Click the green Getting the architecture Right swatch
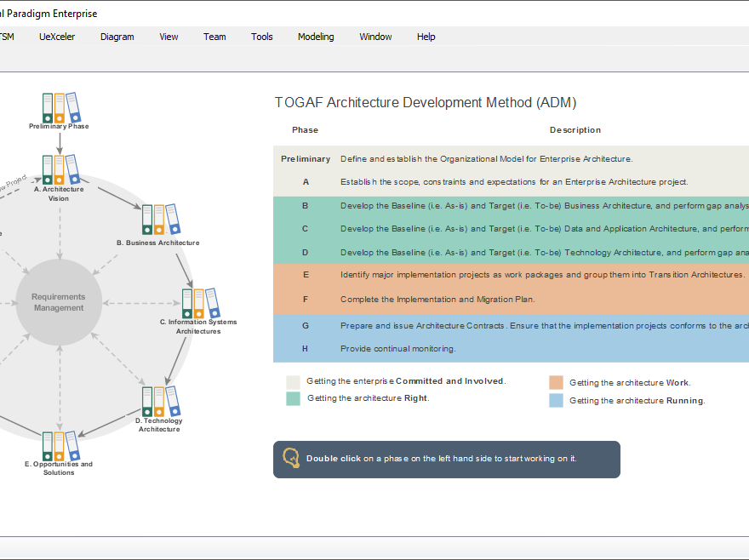Image resolution: width=749 pixels, height=560 pixels. [294, 398]
